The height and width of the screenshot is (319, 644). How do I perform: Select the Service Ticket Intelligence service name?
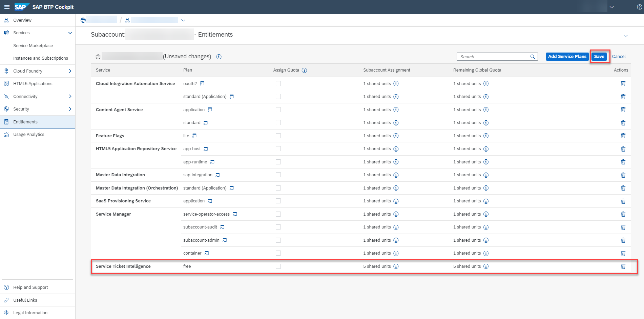123,266
